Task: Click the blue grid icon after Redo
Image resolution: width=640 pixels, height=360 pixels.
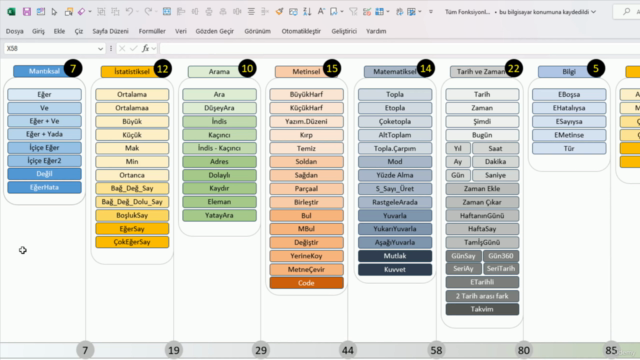Action: coord(167,12)
